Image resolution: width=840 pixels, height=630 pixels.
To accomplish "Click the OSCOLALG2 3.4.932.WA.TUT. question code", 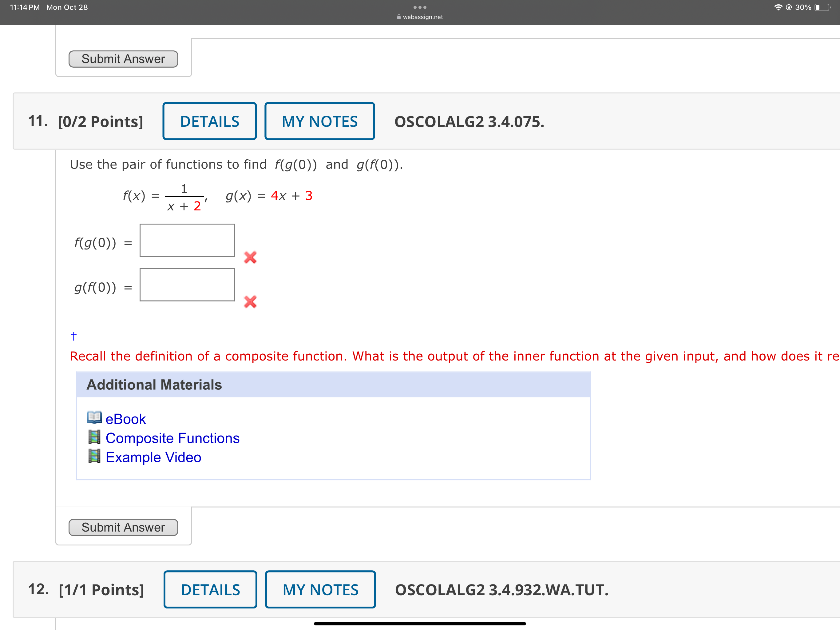I will pos(502,590).
